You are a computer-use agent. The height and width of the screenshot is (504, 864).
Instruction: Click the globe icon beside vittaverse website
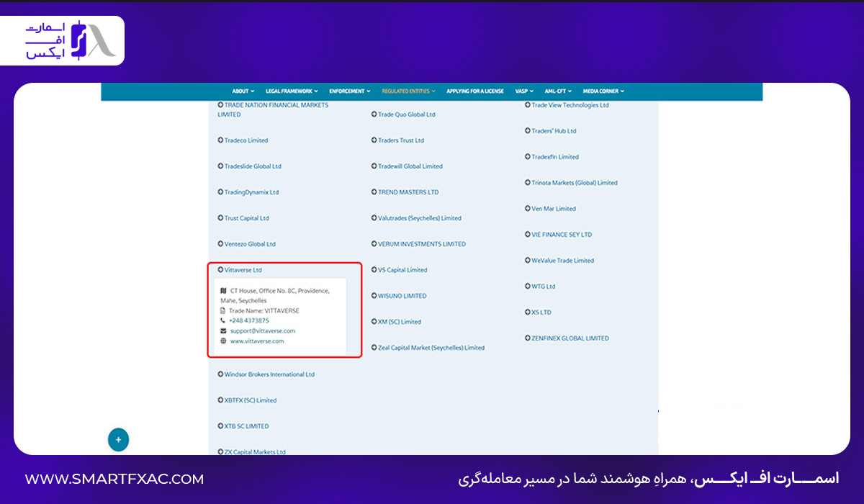223,341
